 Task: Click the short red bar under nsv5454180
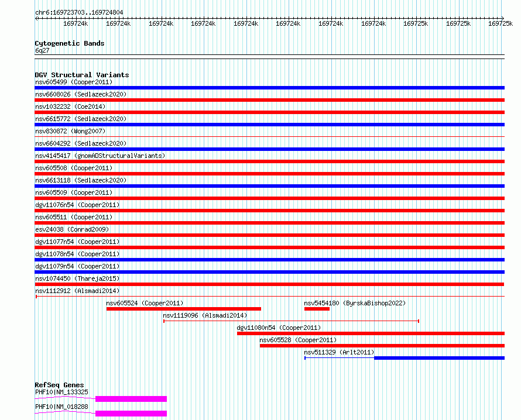click(x=317, y=309)
